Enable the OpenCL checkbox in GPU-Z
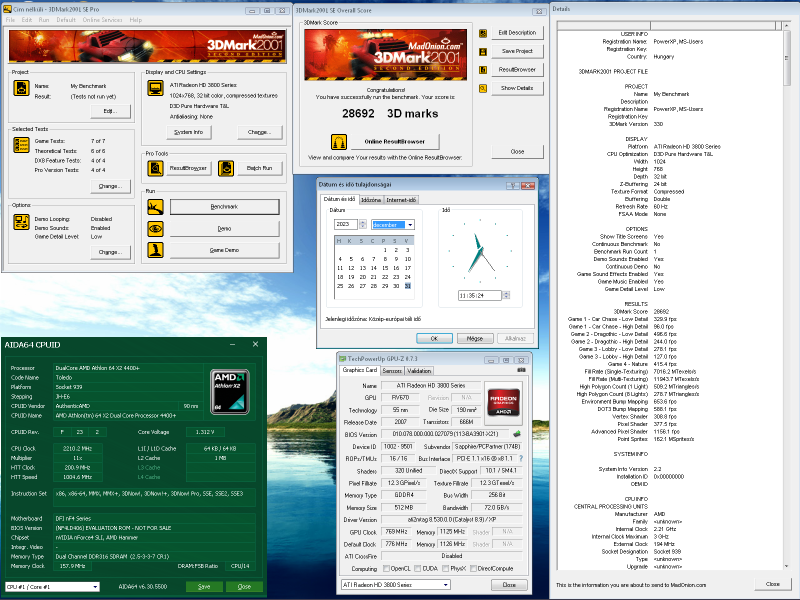Screen dimensions: 800x600 (x=386, y=568)
